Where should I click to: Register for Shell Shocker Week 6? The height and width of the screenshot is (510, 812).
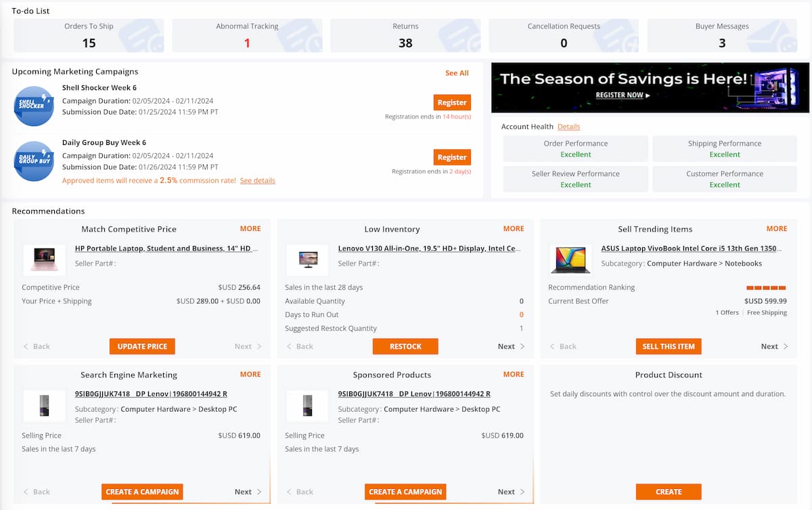(x=452, y=102)
